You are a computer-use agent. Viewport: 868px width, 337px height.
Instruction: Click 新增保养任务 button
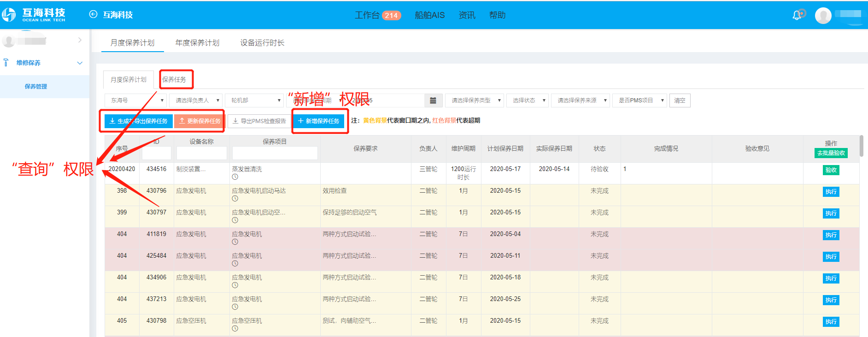click(319, 121)
